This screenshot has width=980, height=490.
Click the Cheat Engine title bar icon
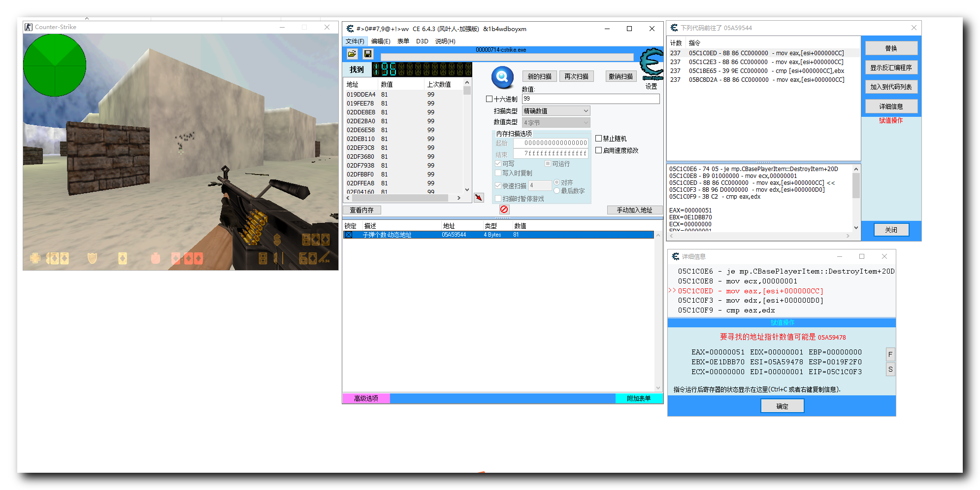(x=350, y=29)
